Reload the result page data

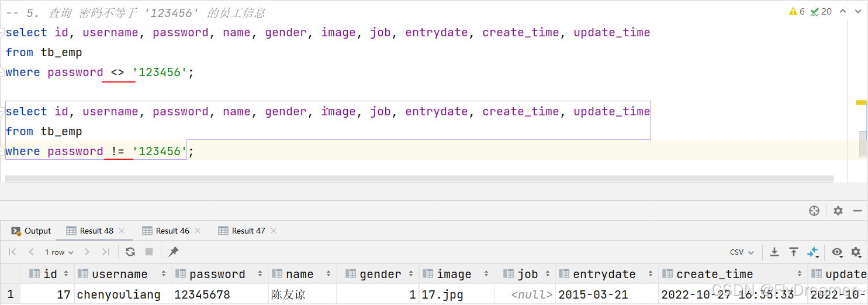[x=130, y=252]
